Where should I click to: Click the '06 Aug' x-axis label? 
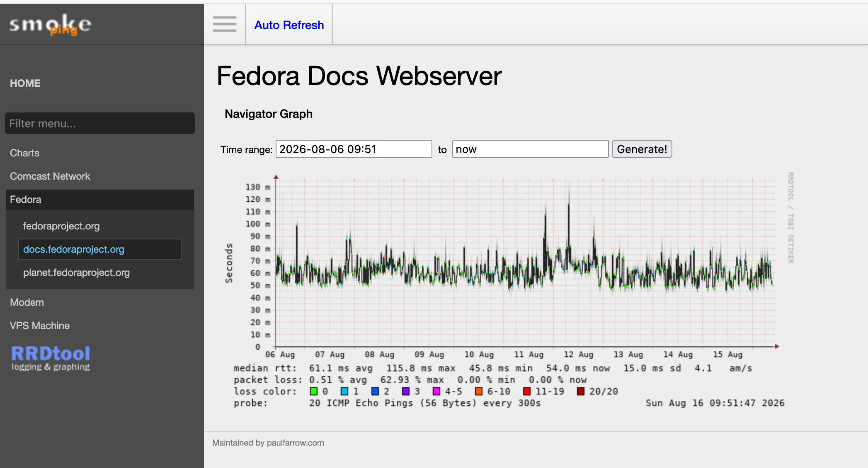click(280, 354)
